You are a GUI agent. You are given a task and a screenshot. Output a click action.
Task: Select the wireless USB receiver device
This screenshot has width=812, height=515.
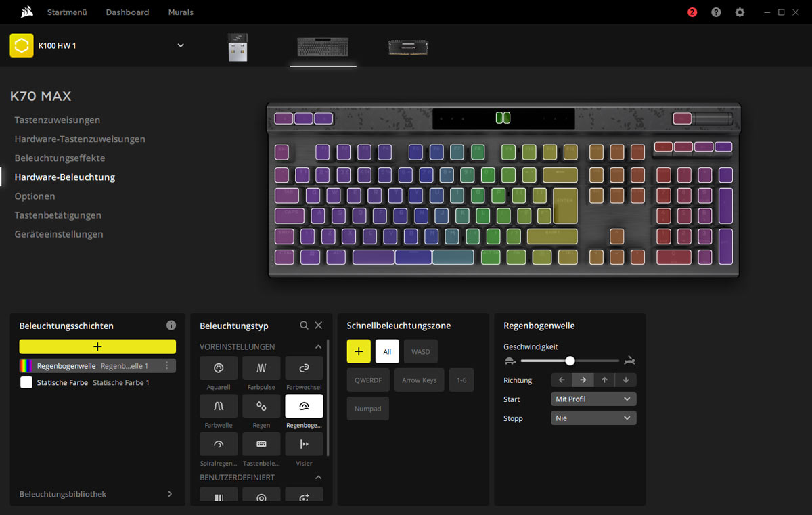tap(238, 47)
